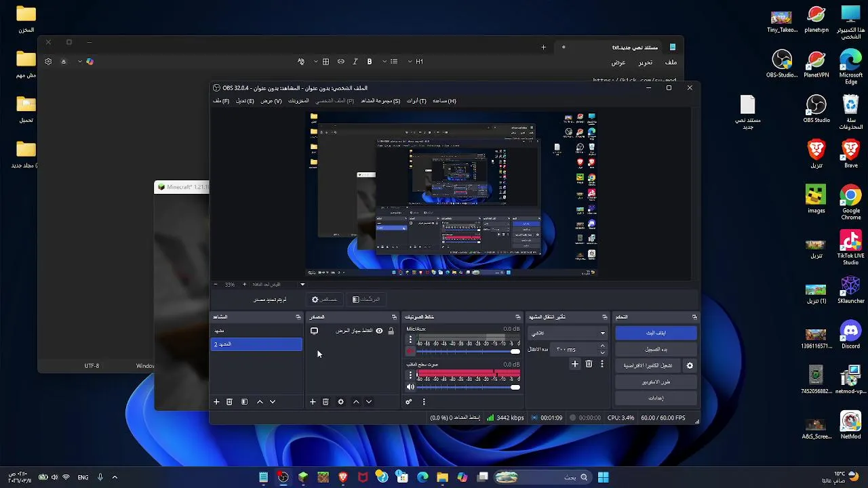Open advanced audio properties gears icon
The height and width of the screenshot is (488, 868).
point(409,402)
